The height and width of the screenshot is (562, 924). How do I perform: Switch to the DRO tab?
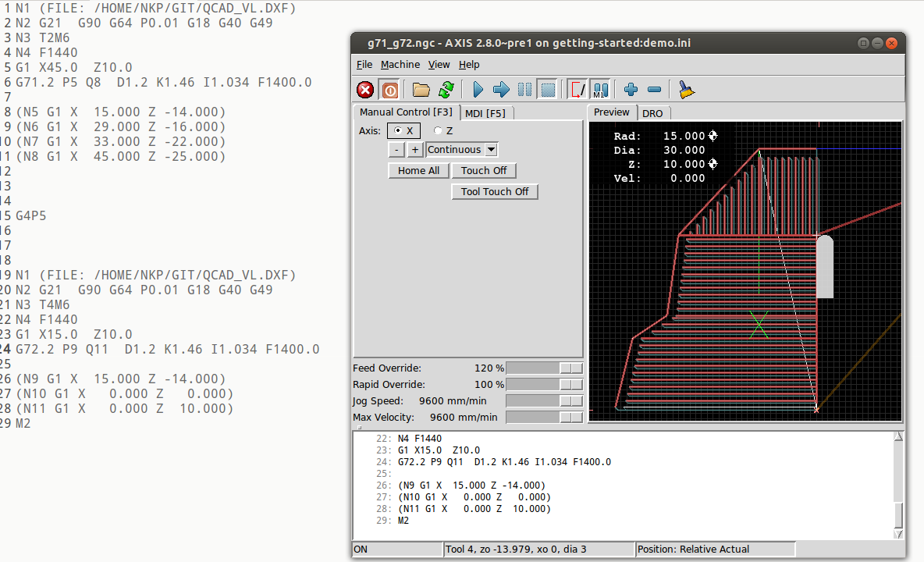pyautogui.click(x=652, y=113)
